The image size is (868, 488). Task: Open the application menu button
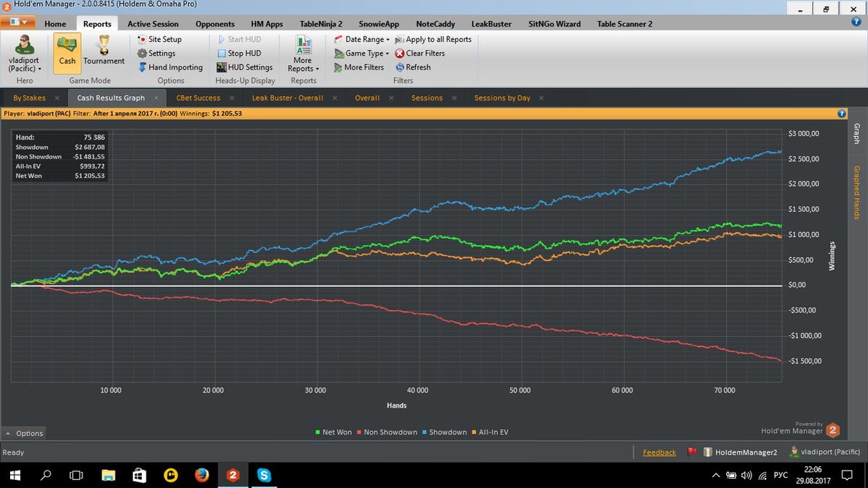[x=18, y=22]
